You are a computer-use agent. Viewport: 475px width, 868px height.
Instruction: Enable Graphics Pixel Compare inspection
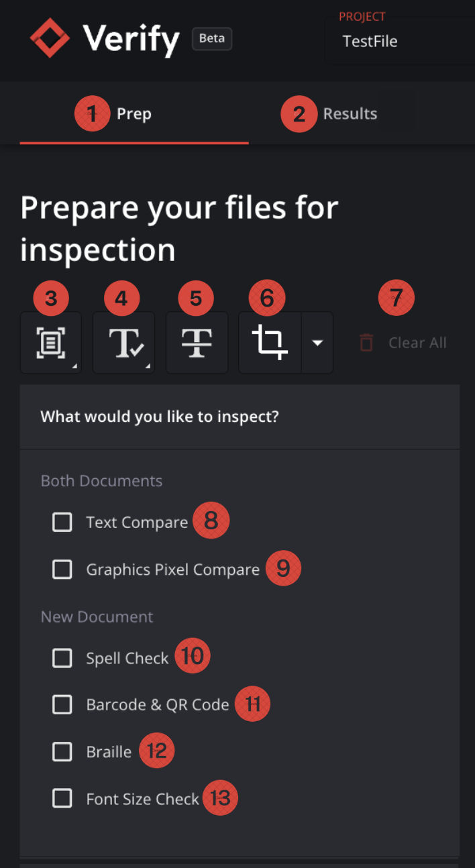(x=62, y=569)
